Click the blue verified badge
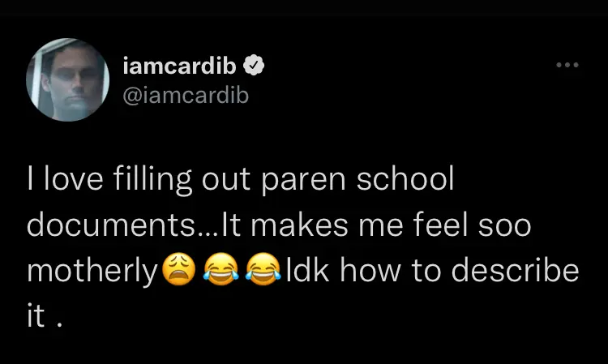This screenshot has width=608, height=364. pos(253,65)
